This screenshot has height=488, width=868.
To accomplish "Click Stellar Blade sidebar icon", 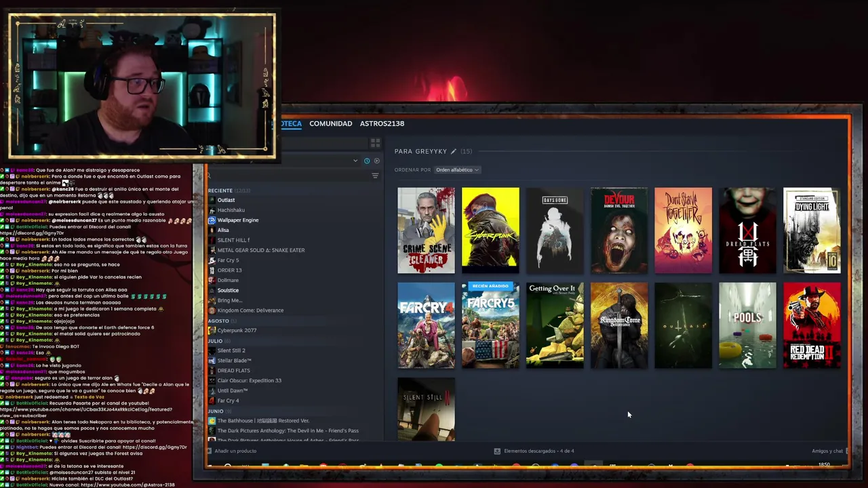I will (x=212, y=361).
